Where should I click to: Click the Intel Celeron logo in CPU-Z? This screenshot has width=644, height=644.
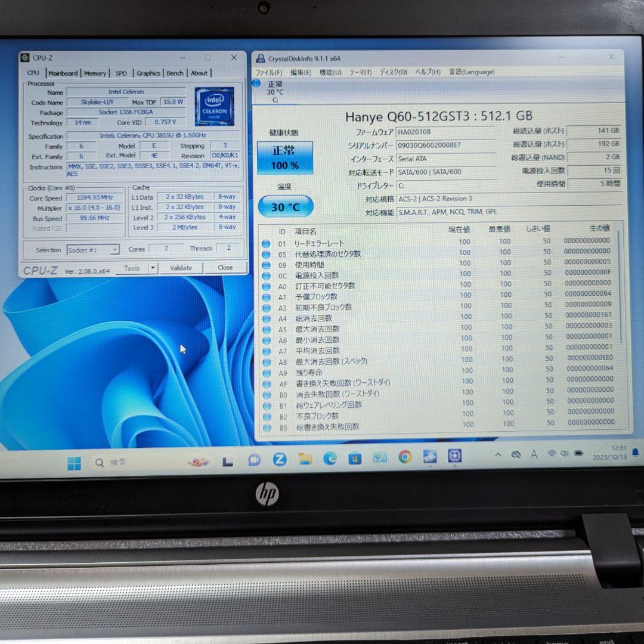pos(215,106)
